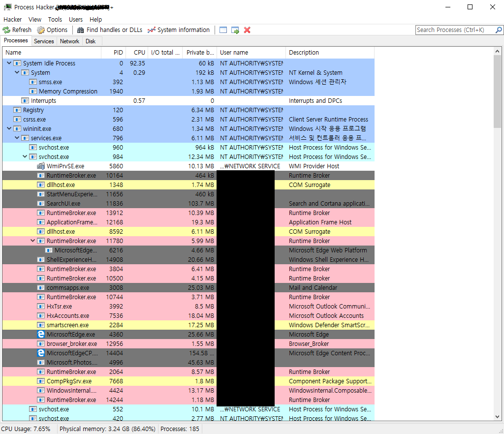Image resolution: width=504 pixels, height=434 pixels.
Task: Click the red X kill window icon
Action: (x=247, y=30)
